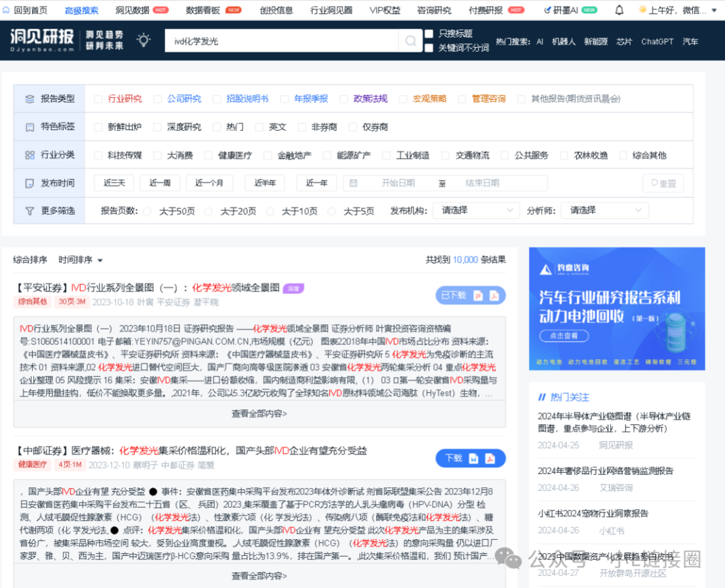Click the ivd化学发光 search input field
Image resolution: width=725 pixels, height=588 pixels.
click(282, 42)
